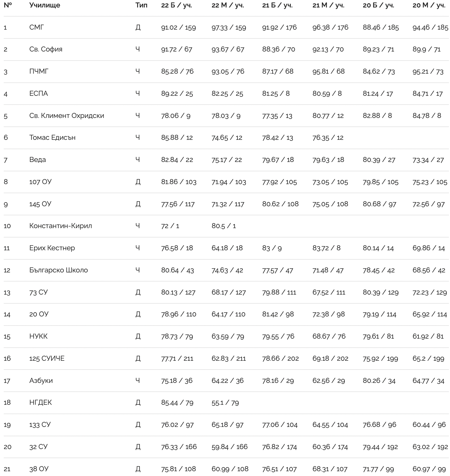Open the ПЧМГ school entry

tap(39, 71)
